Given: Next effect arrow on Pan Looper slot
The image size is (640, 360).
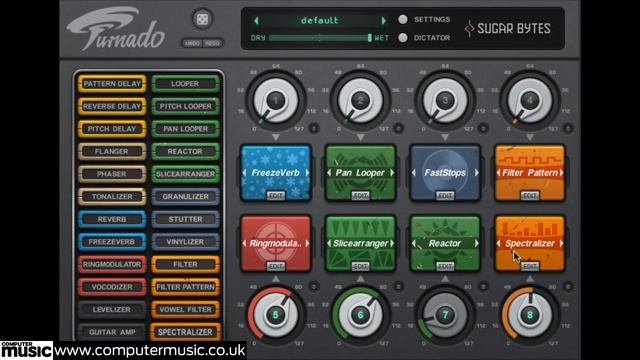Looking at the screenshot, I should pyautogui.click(x=392, y=173).
